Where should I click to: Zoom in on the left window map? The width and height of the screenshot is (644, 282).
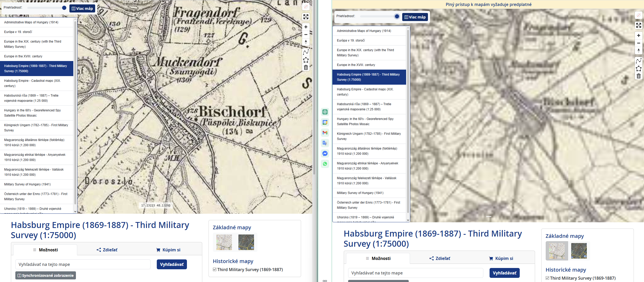tap(306, 27)
